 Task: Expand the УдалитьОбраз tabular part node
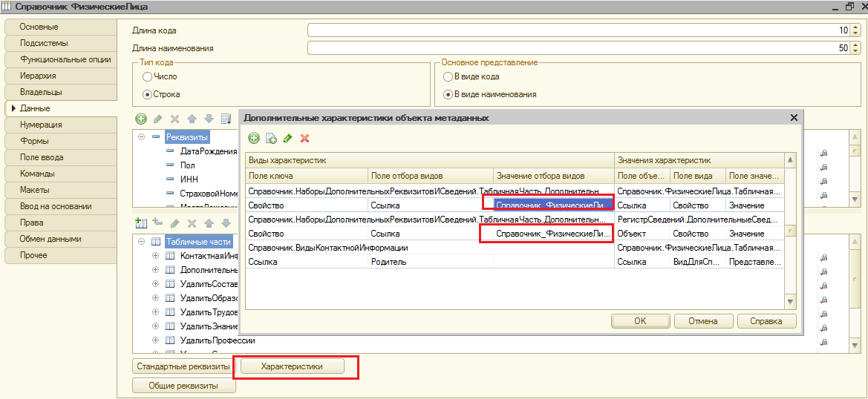(x=155, y=298)
